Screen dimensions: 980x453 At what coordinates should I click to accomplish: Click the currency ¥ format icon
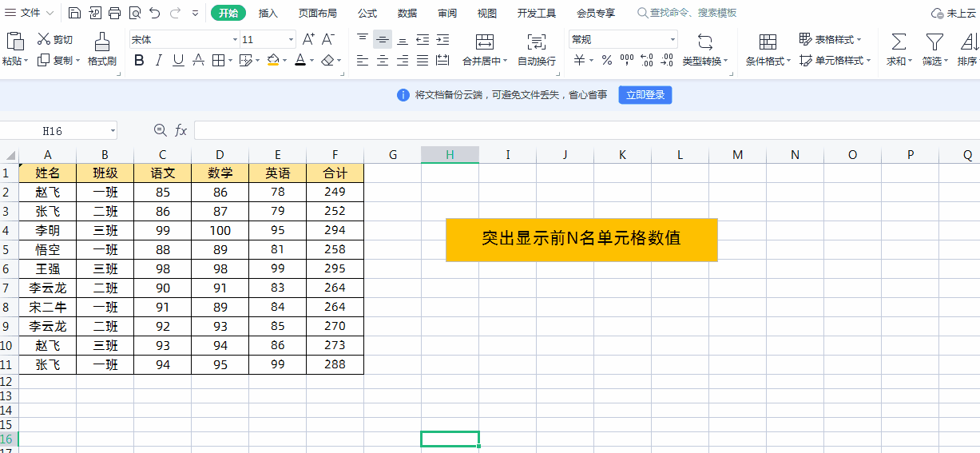pyautogui.click(x=580, y=60)
